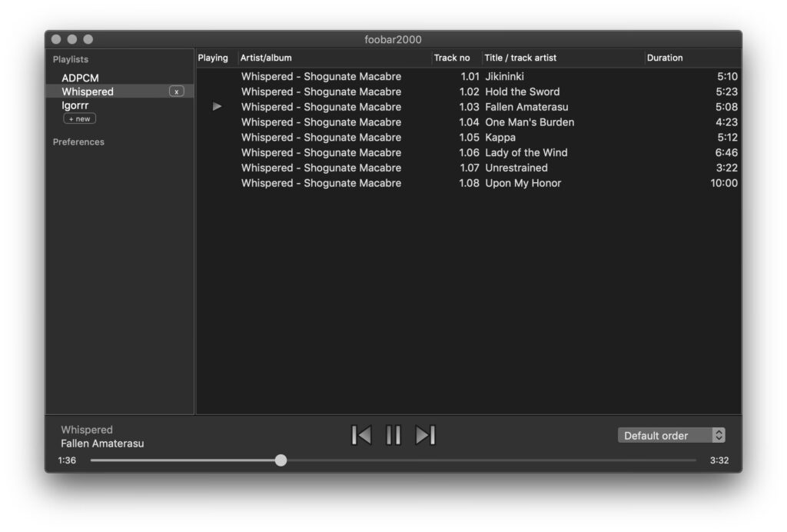Click the Duration column header
Image resolution: width=787 pixels, height=532 pixels.
pyautogui.click(x=665, y=58)
